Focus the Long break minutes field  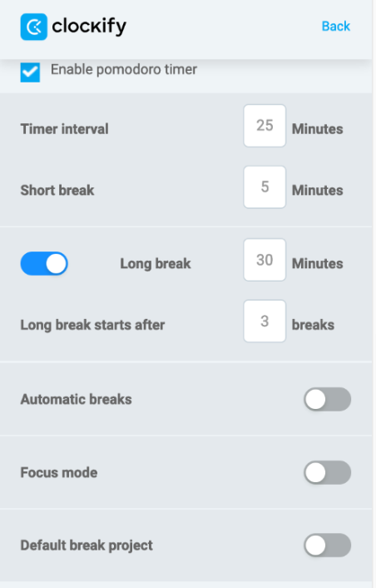[x=265, y=260]
